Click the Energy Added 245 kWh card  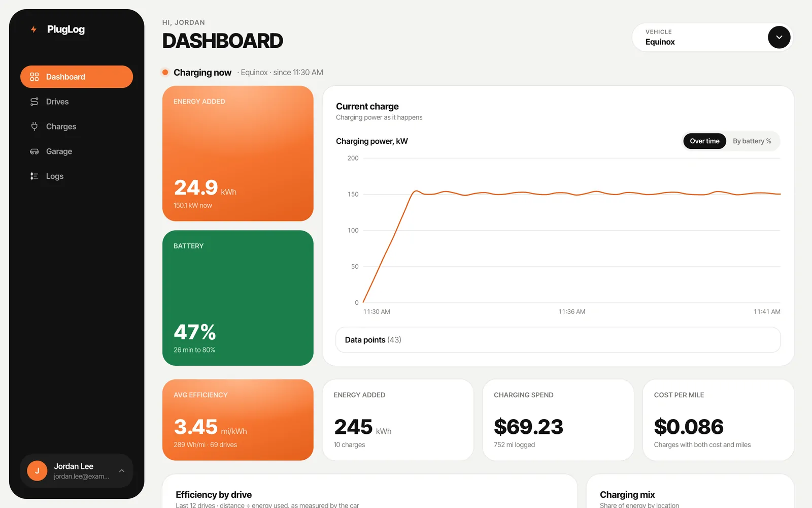(398, 420)
